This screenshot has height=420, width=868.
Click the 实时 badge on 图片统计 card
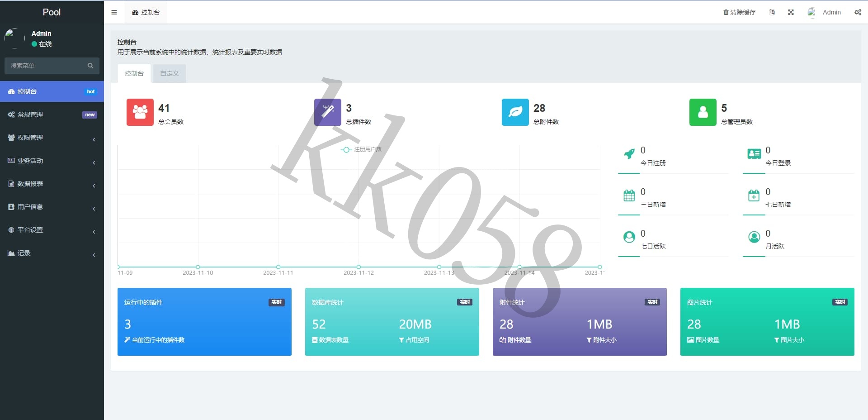[x=840, y=302]
